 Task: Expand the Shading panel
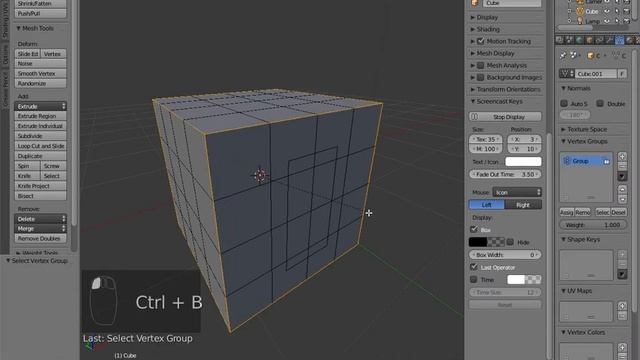[485, 29]
